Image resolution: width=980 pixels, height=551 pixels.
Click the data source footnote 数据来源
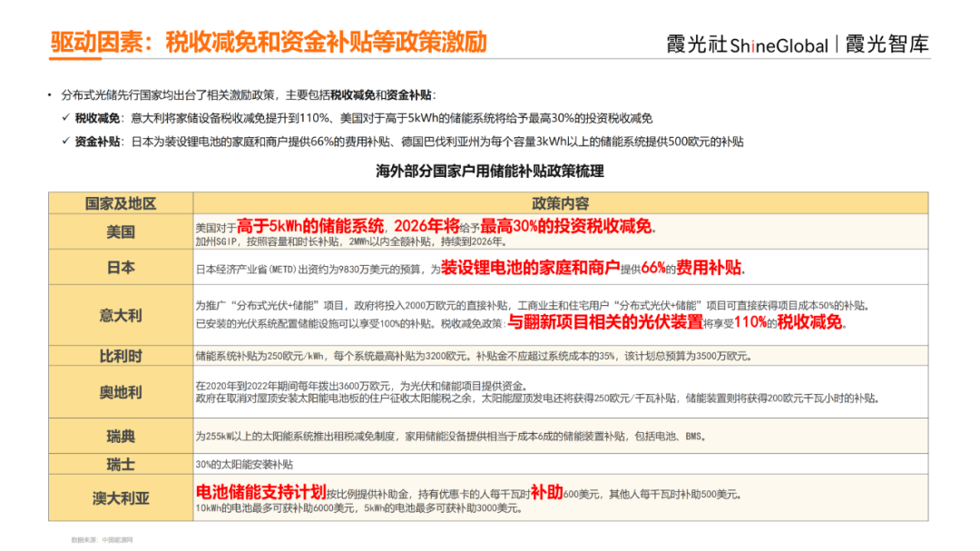[102, 540]
